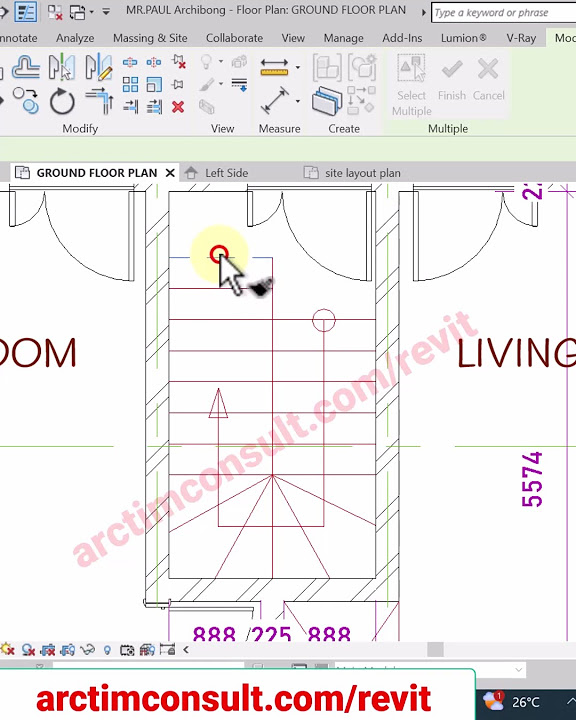Open the Lumion ribbon tab

tap(463, 38)
